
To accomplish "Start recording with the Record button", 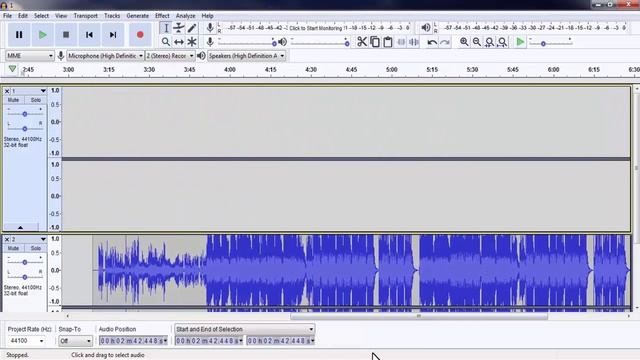I will tap(140, 35).
